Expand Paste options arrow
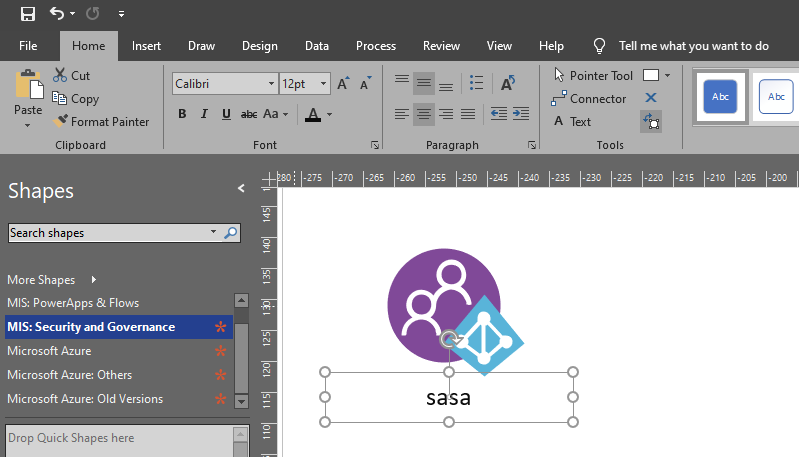799x457 pixels. (x=28, y=125)
